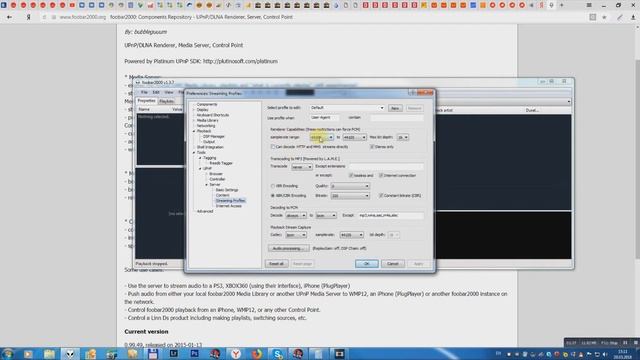This screenshot has width=640, height=360.
Task: Select Advanced in preferences tree
Action: tap(205, 211)
